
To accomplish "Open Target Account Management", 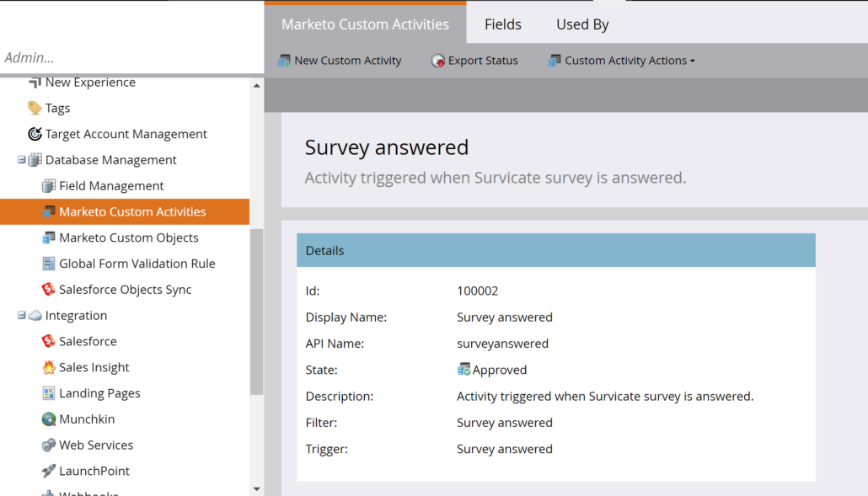I will (x=126, y=134).
